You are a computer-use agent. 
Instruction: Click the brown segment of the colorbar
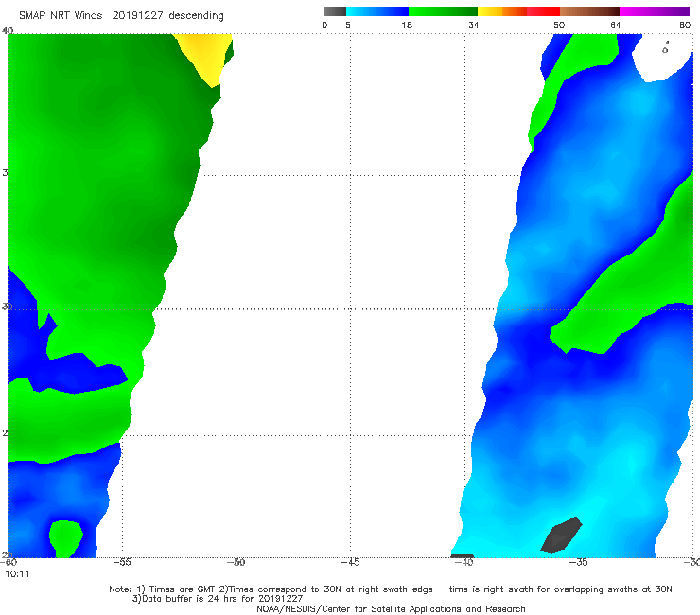[589, 11]
